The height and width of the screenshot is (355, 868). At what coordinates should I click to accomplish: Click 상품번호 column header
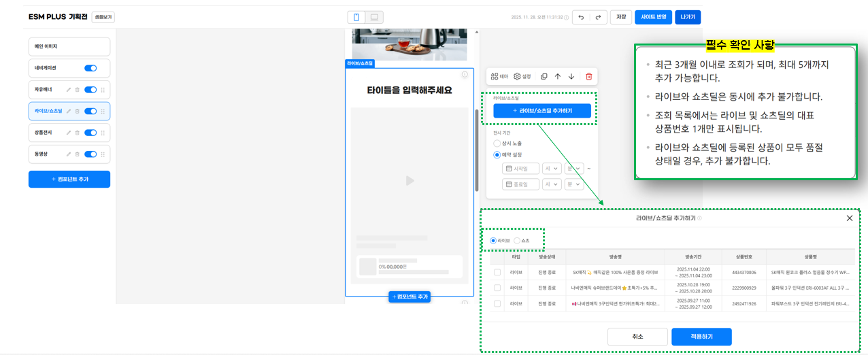[x=744, y=257]
